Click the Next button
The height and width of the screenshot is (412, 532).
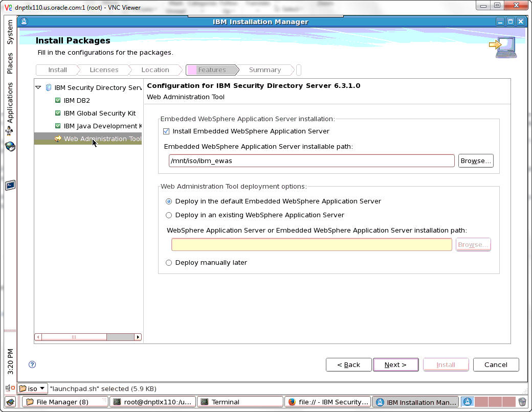[395, 365]
